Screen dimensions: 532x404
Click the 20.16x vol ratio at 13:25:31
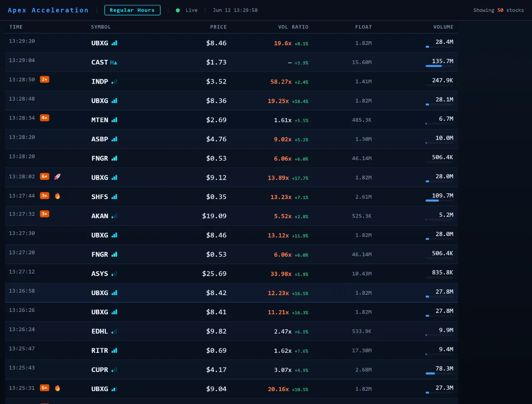click(x=278, y=389)
